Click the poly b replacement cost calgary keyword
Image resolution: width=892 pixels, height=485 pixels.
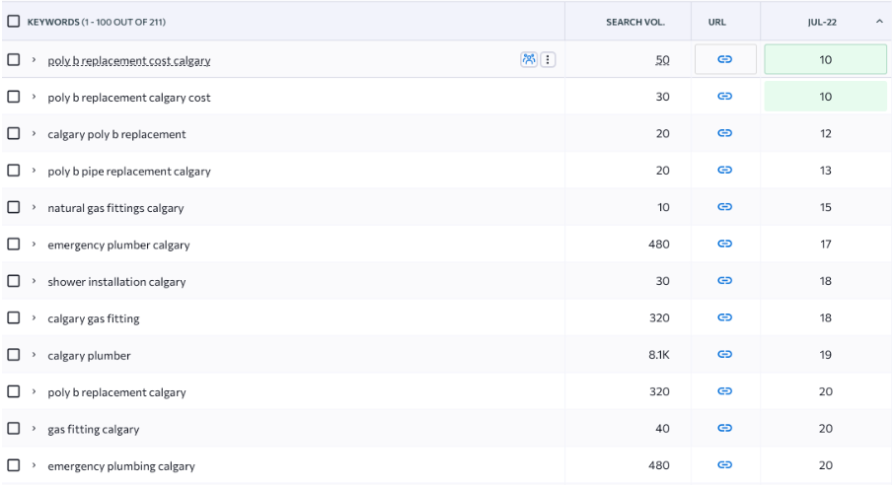click(x=129, y=60)
